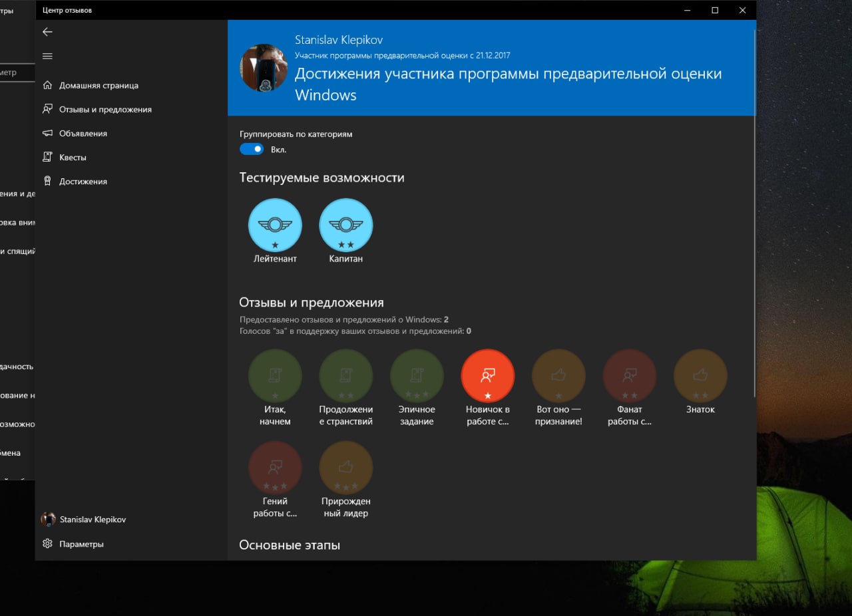
Task: Open Объявления in sidebar
Action: pyautogui.click(x=131, y=133)
